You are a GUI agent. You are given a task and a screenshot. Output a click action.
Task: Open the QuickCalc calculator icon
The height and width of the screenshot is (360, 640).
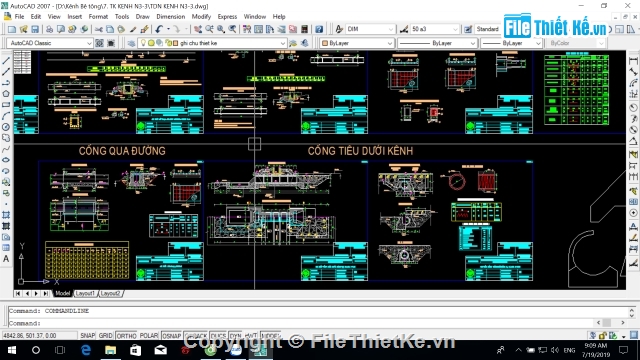click(304, 29)
